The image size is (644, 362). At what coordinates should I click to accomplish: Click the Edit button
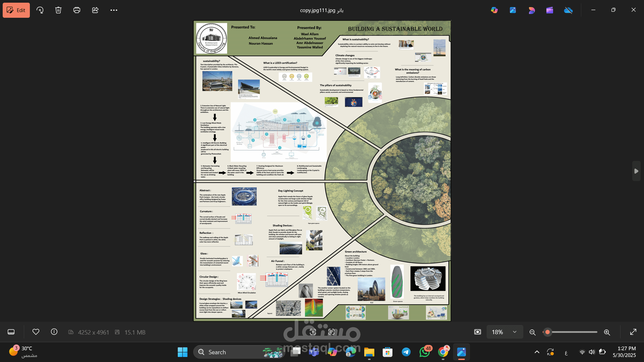[x=16, y=10]
